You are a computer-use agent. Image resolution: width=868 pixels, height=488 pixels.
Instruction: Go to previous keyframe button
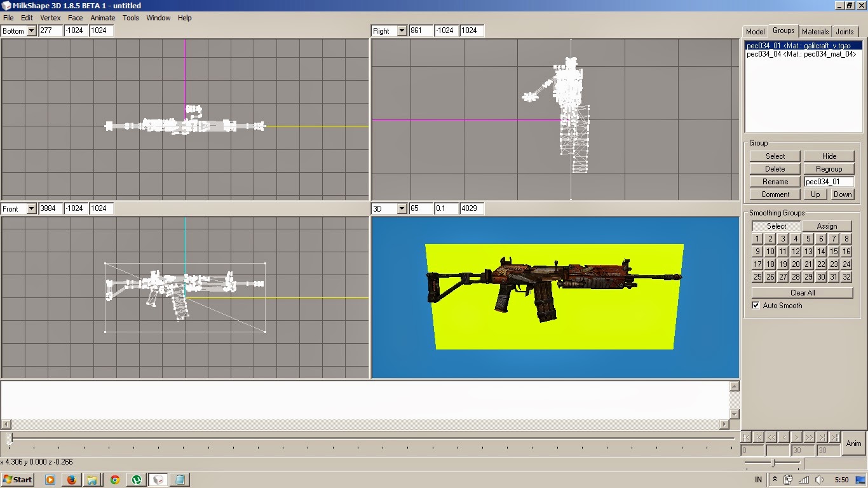pos(759,437)
